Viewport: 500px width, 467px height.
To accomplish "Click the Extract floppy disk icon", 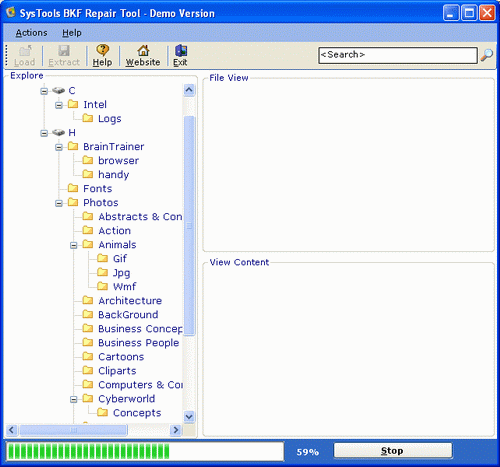I will click(64, 51).
